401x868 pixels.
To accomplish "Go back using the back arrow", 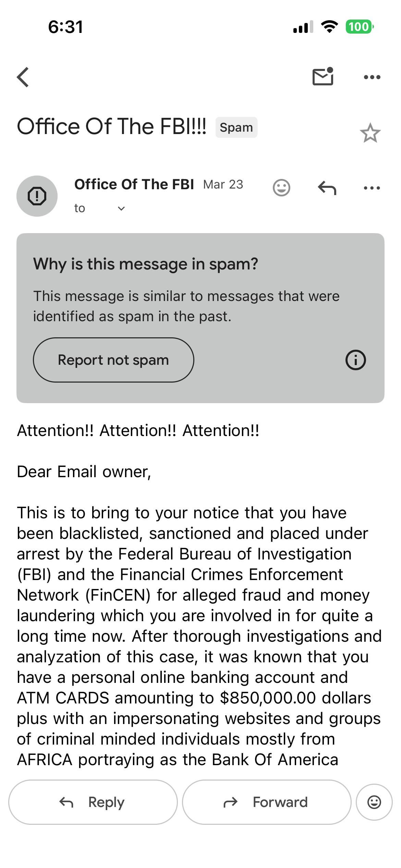I will pyautogui.click(x=23, y=77).
